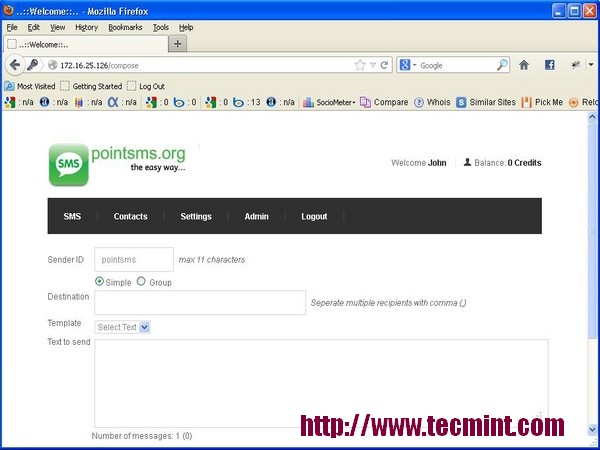Click the toolbar bird icon right of Facebook
The width and height of the screenshot is (600, 450).
tap(576, 65)
